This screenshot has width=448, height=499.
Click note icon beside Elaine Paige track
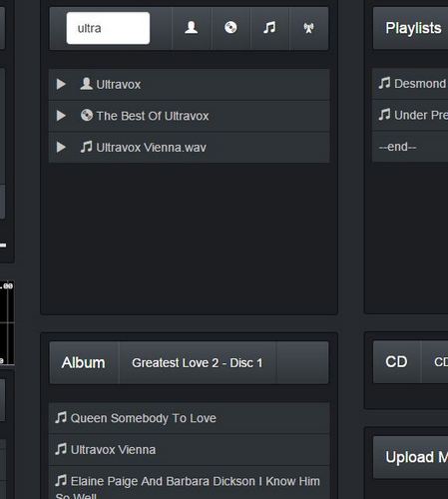(x=61, y=480)
